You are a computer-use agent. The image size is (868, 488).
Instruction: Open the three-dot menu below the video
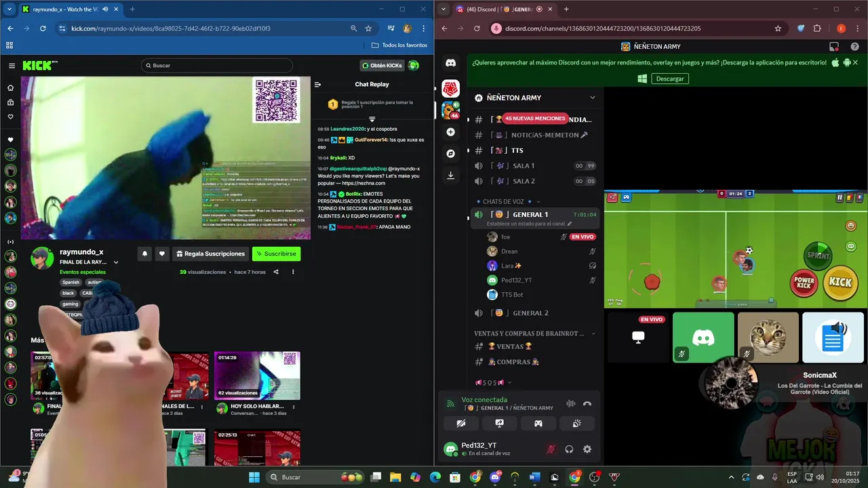point(293,272)
